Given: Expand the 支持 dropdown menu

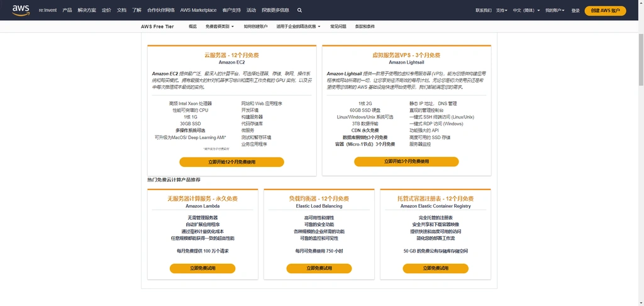Looking at the screenshot, I should pyautogui.click(x=501, y=10).
